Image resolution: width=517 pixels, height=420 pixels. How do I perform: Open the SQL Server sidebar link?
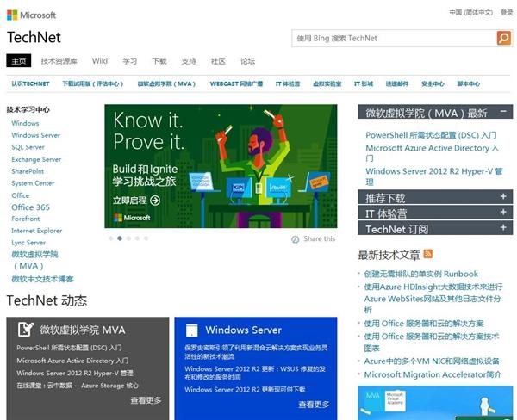[28, 147]
